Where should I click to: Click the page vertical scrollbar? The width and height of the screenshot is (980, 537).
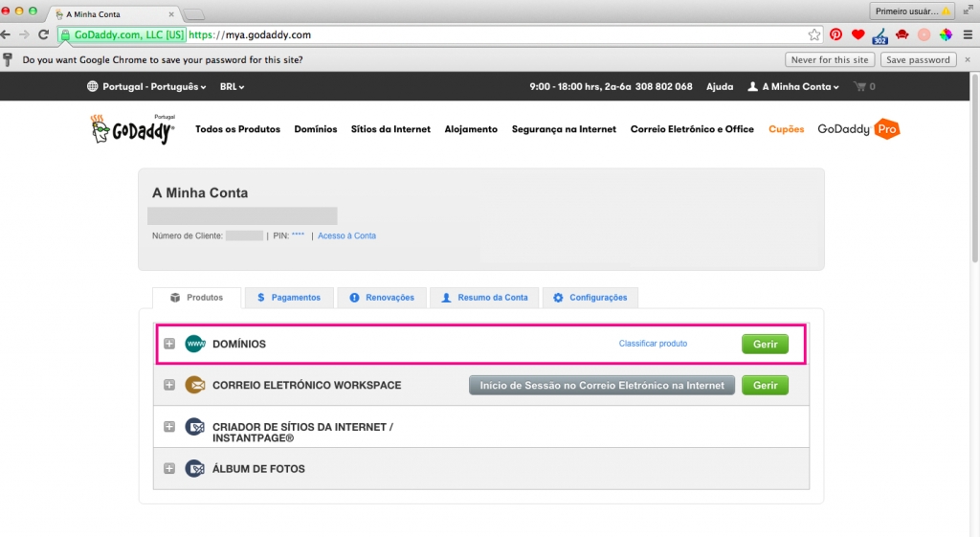pyautogui.click(x=975, y=168)
